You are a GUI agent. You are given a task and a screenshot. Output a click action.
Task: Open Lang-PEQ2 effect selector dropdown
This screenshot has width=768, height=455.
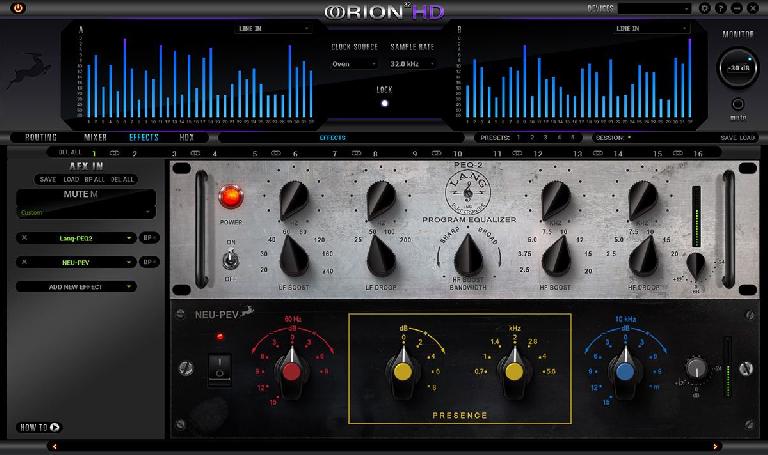(76, 238)
